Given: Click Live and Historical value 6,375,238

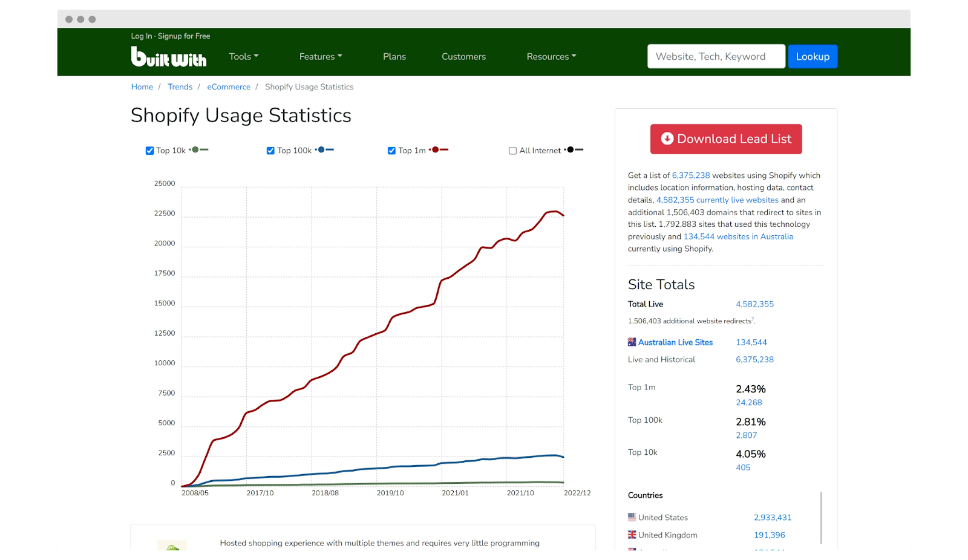Looking at the screenshot, I should [754, 359].
